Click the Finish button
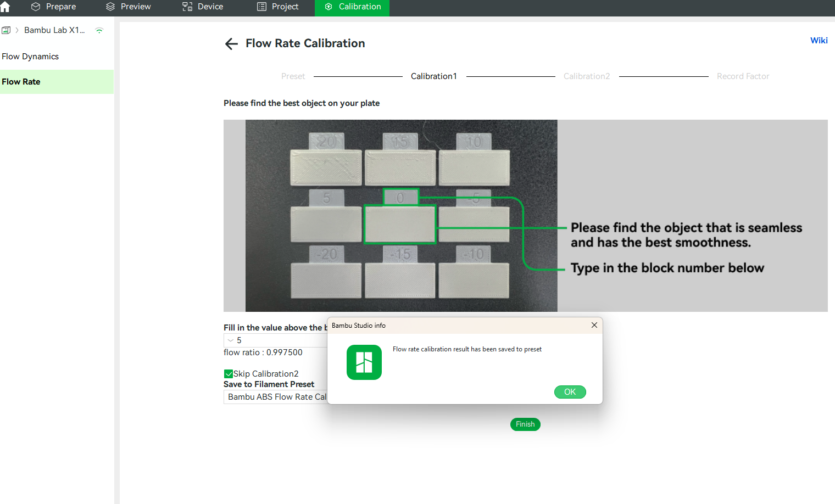Screen dimensions: 835x504 (x=525, y=424)
